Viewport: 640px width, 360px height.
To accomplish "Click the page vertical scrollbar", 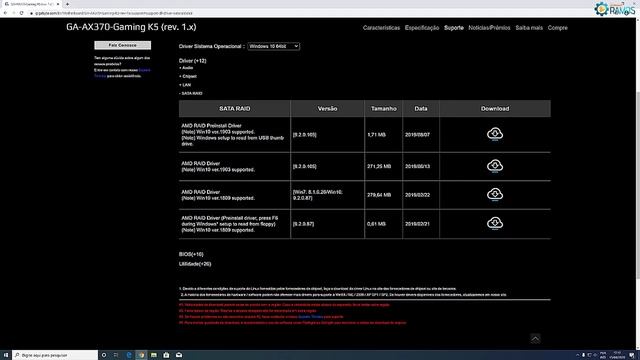I will pyautogui.click(x=637, y=184).
